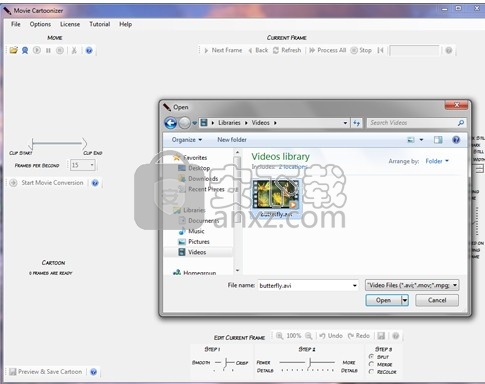This screenshot has height=384, width=485.
Task: Refresh the current frame
Action: coord(287,50)
